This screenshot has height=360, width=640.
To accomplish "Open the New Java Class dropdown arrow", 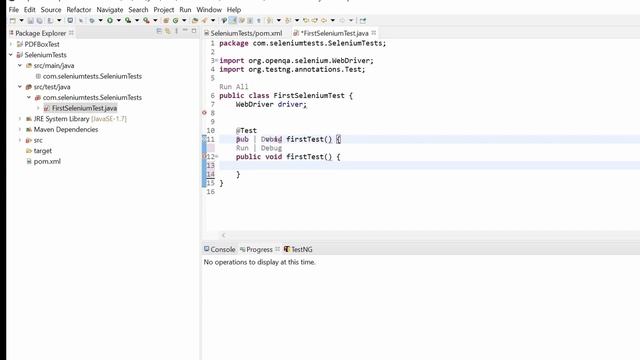I will [184, 20].
